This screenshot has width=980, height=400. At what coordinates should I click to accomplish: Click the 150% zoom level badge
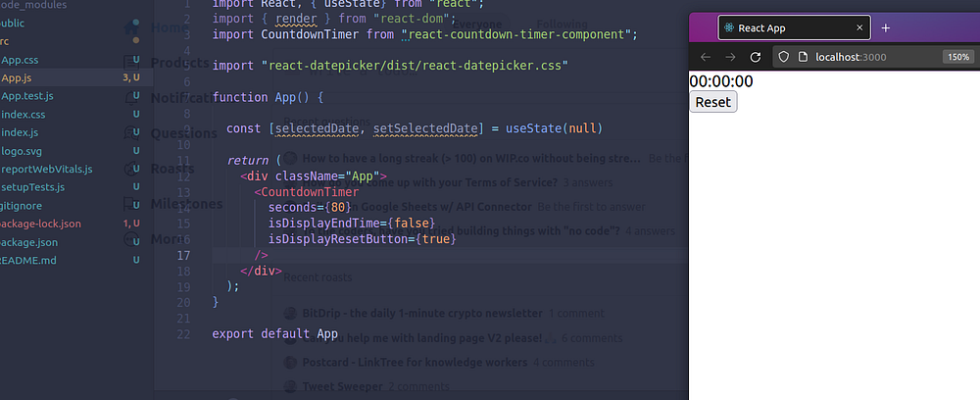958,57
